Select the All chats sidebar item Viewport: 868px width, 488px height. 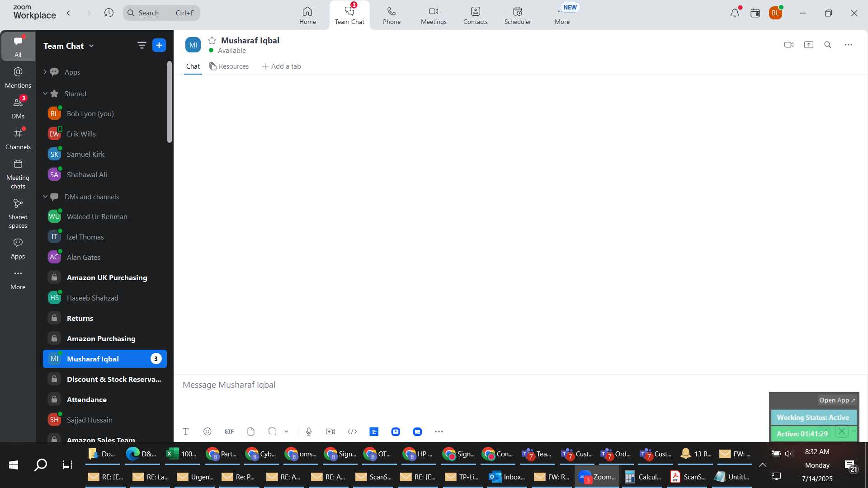18,46
